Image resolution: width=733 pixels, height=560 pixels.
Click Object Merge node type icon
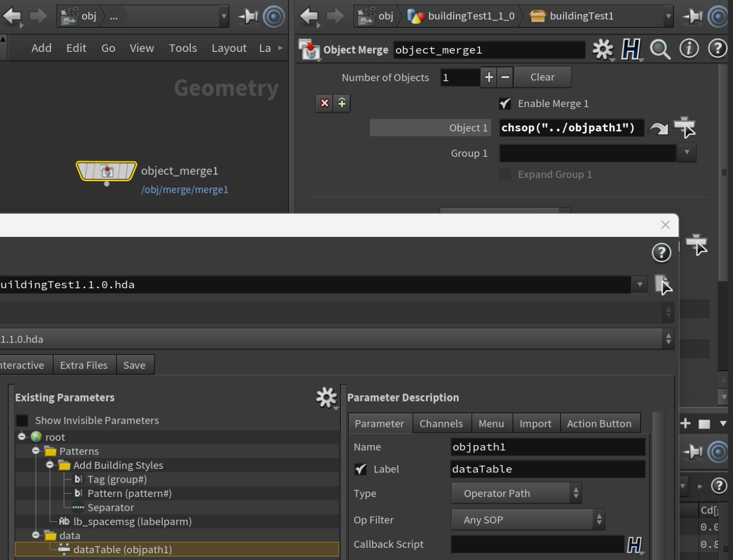(310, 50)
